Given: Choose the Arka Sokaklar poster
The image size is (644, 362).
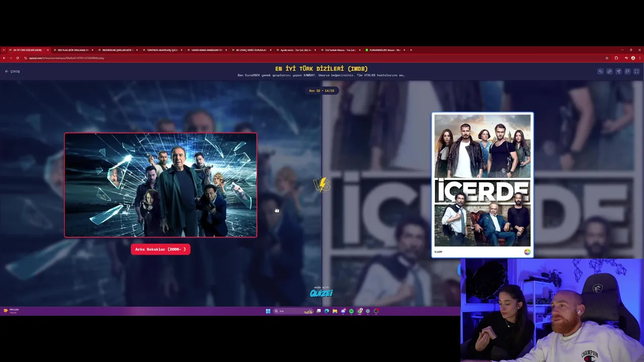Looking at the screenshot, I should (160, 185).
